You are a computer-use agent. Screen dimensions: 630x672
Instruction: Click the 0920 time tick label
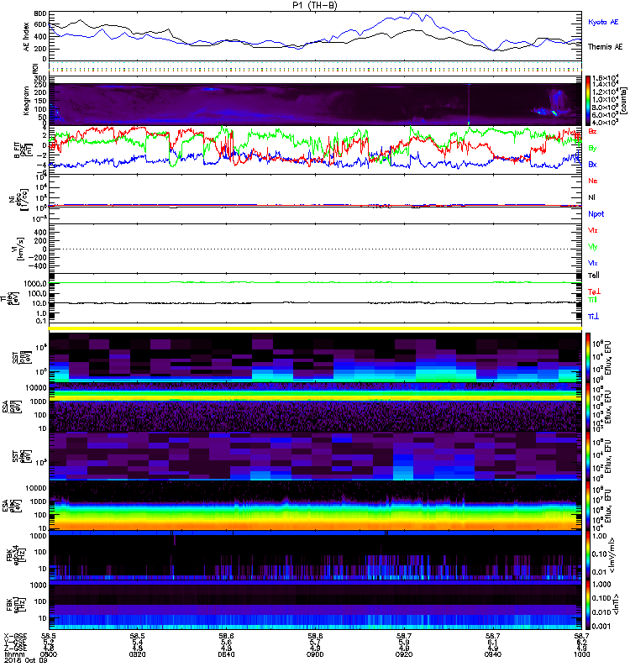[404, 654]
